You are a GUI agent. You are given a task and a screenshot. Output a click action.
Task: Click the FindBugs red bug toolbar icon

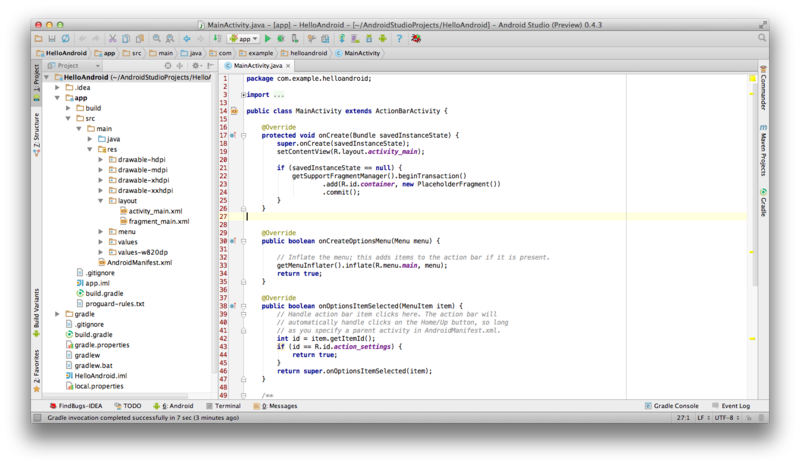tap(416, 38)
